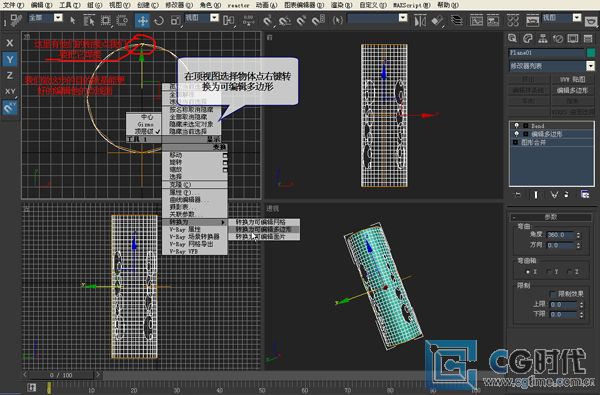600x395 pixels.
Task: Click the 编辑多边形 modifier button
Action: (x=572, y=90)
